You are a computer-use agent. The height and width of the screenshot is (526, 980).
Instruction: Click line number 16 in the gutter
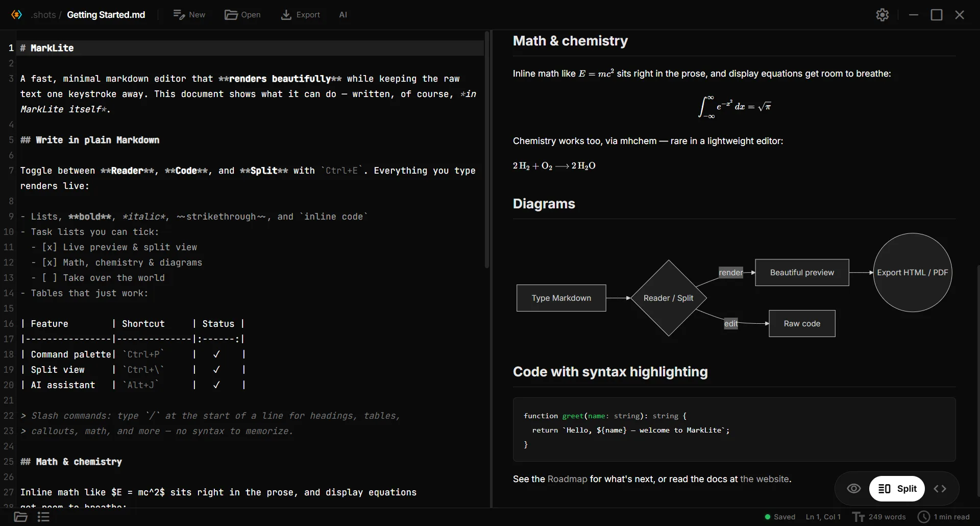pos(9,324)
